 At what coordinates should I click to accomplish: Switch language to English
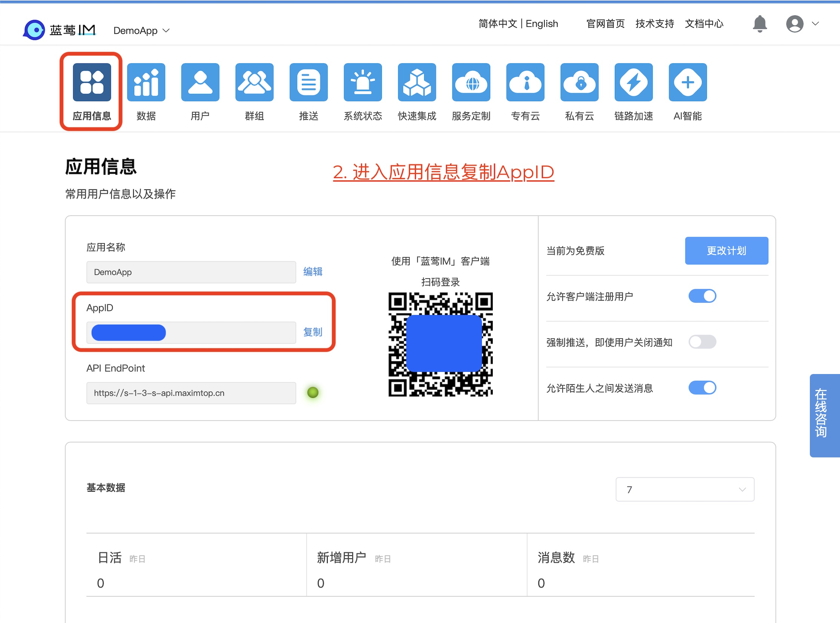[542, 24]
